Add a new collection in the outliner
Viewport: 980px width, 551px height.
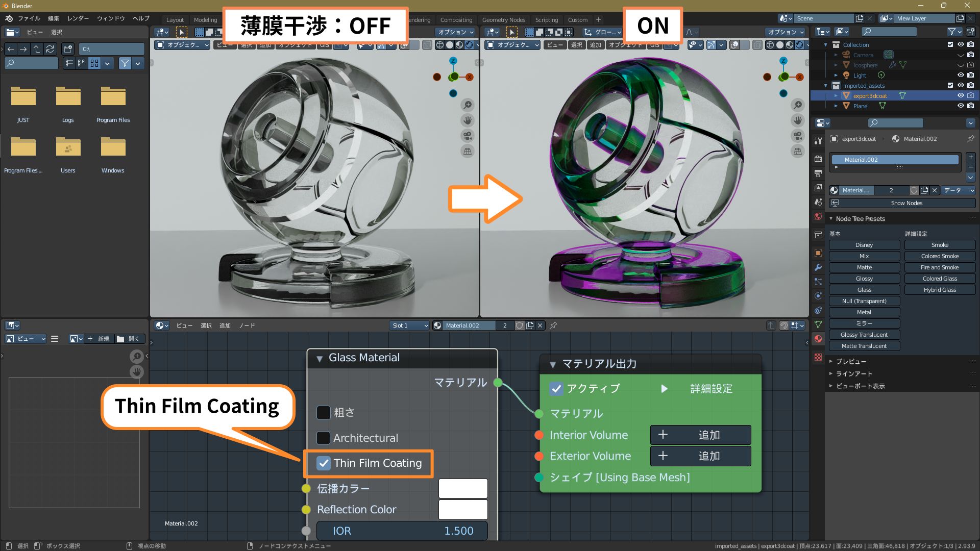tap(970, 32)
